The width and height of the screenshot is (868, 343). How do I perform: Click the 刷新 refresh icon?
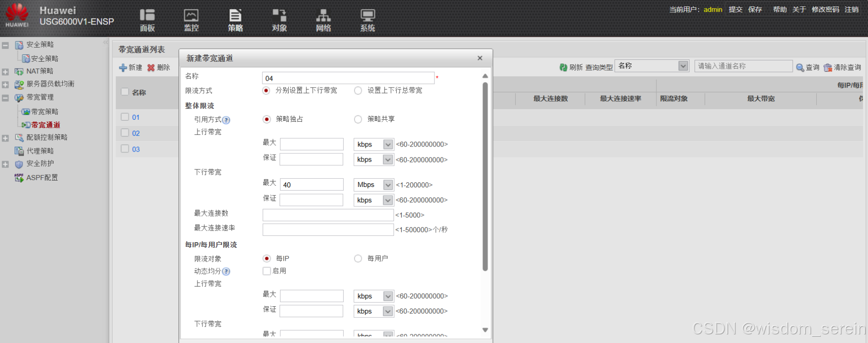563,67
